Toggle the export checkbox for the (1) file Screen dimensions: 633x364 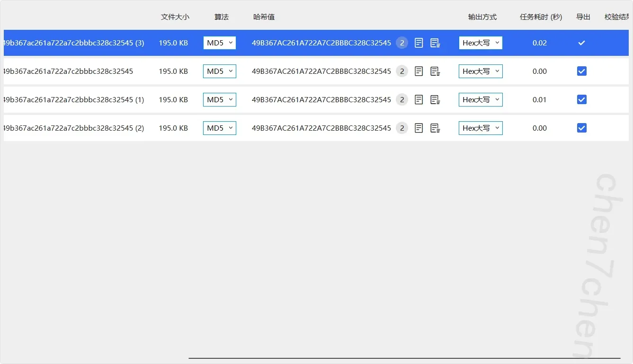582,100
